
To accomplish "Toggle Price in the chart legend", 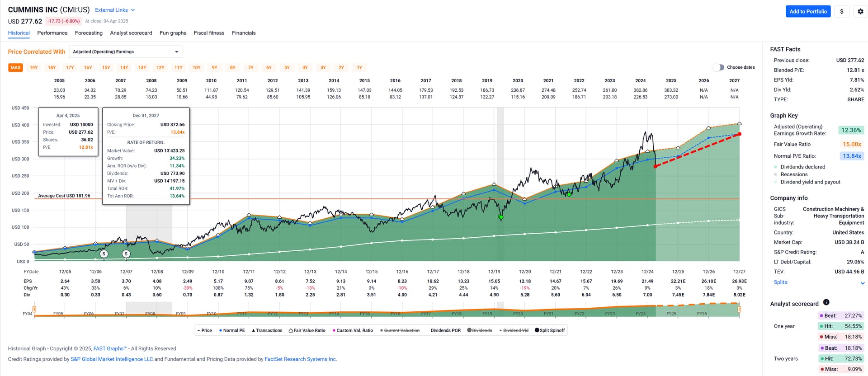I will (x=205, y=330).
